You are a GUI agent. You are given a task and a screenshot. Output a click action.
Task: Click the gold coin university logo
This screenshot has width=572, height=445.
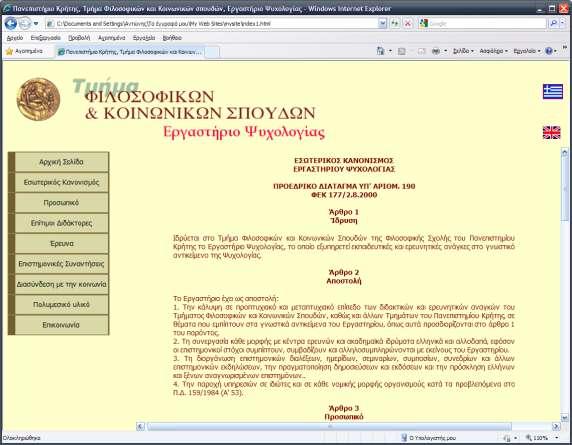click(38, 99)
